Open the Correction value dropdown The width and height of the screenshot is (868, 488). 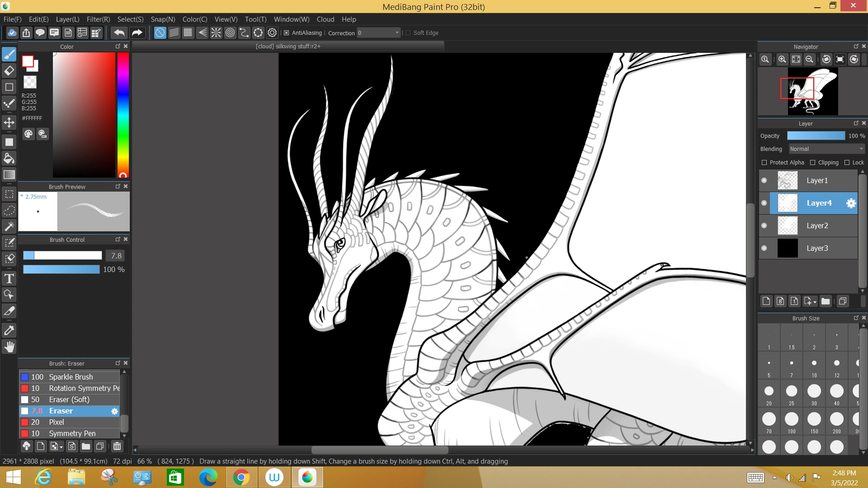(397, 33)
